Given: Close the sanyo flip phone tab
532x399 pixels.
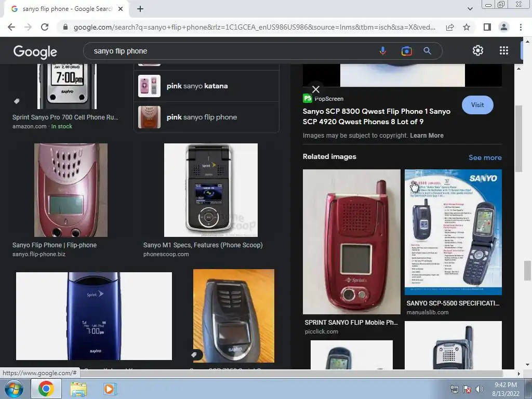Looking at the screenshot, I should coord(120,9).
